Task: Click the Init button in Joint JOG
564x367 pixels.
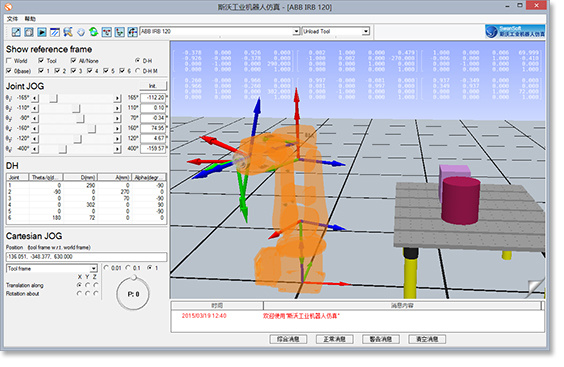Action: click(x=153, y=86)
